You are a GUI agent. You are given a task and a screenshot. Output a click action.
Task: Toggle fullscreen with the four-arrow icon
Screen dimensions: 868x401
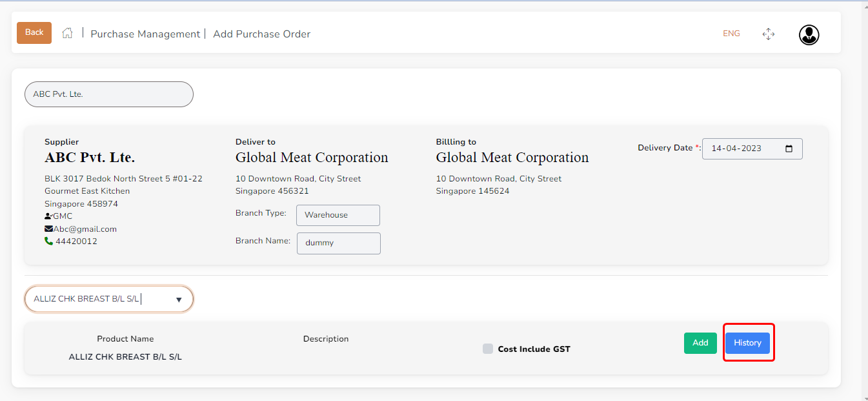[768, 34]
